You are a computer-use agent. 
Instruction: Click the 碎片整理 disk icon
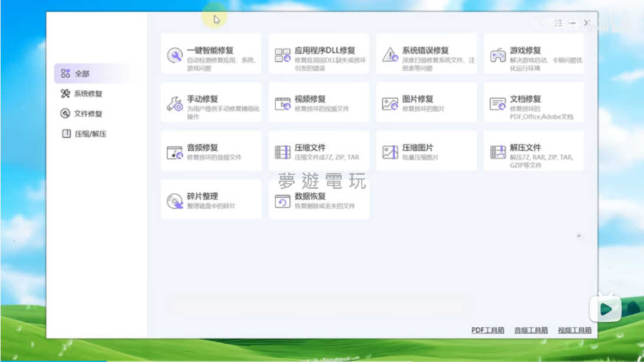pyautogui.click(x=174, y=201)
